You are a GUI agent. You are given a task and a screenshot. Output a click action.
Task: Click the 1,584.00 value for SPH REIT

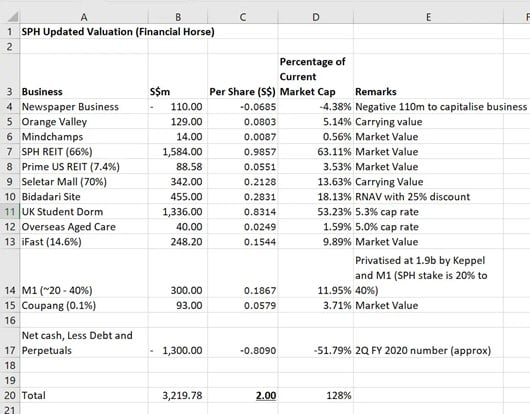(183, 152)
